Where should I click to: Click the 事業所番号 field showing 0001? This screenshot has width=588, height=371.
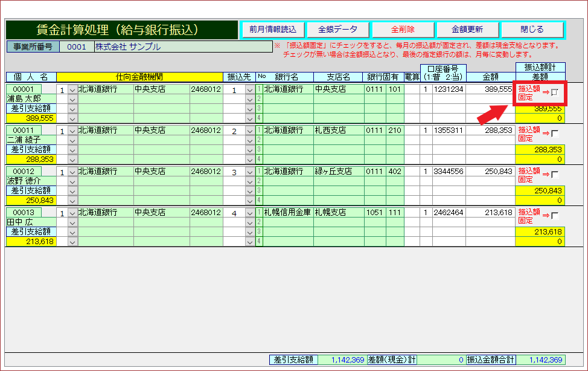(x=77, y=47)
